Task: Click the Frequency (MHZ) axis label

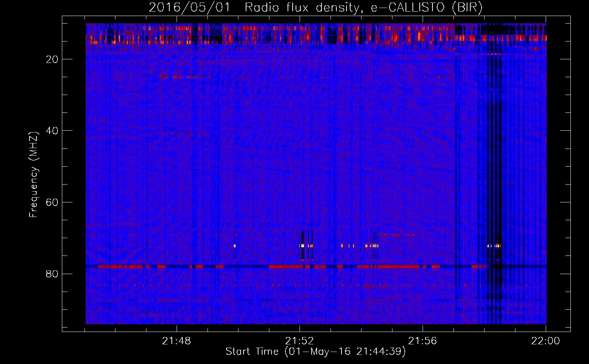Action: [33, 175]
